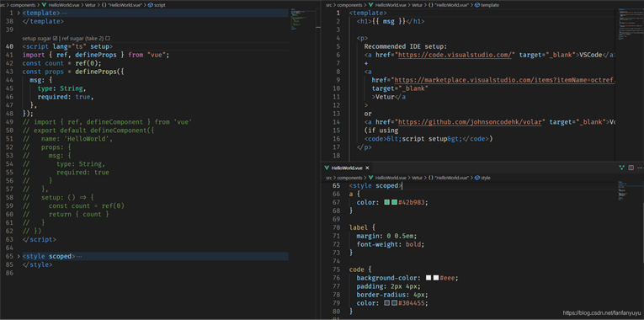Split the bottom-right editor with the split icon
Image resolution: width=644 pixels, height=320 pixels.
tap(631, 168)
